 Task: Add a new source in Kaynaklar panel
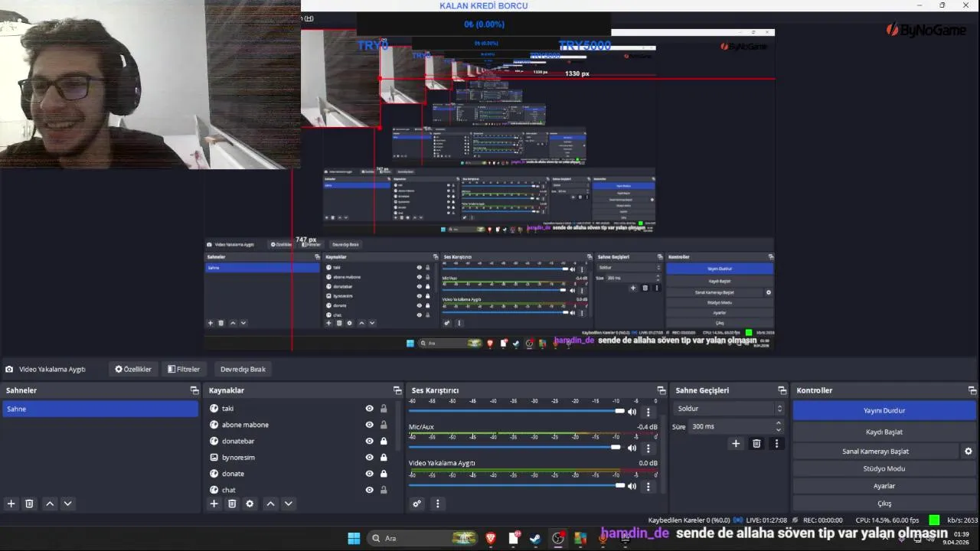214,504
